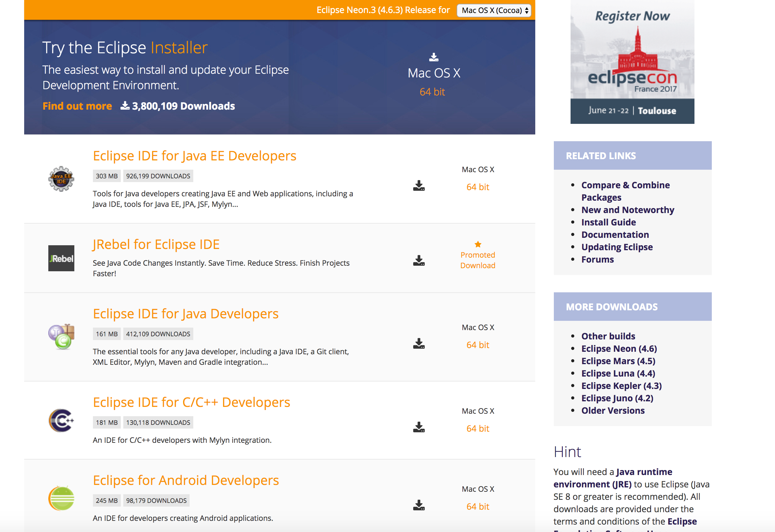Screen dimensions: 775x532
Task: Click the Promoted Download link
Action: click(477, 260)
